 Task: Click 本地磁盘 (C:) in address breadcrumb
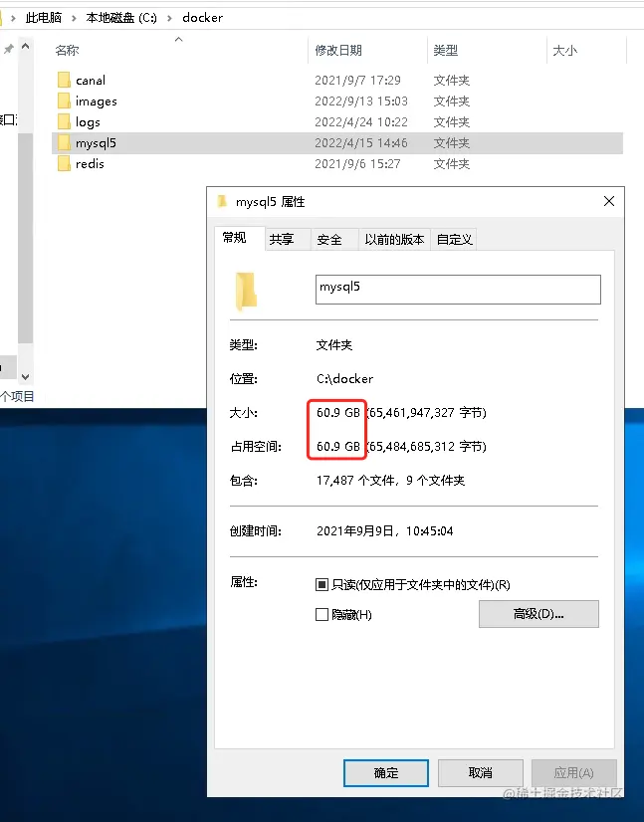click(x=121, y=18)
